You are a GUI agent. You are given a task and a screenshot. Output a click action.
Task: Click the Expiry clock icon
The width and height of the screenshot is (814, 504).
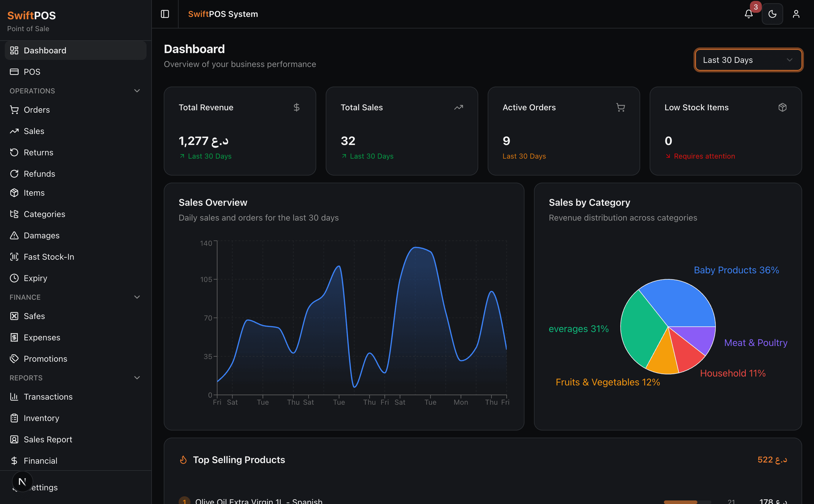[14, 278]
